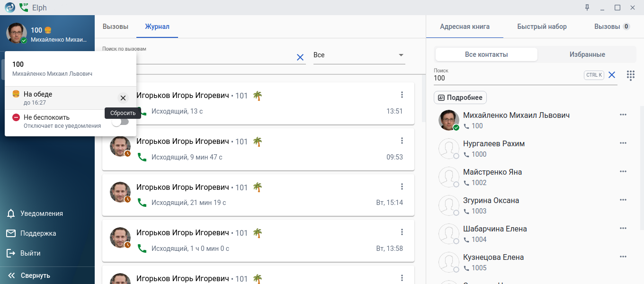Toggle the Не беспокоить switch
Image resolution: width=644 pixels, height=284 pixels.
[120, 122]
